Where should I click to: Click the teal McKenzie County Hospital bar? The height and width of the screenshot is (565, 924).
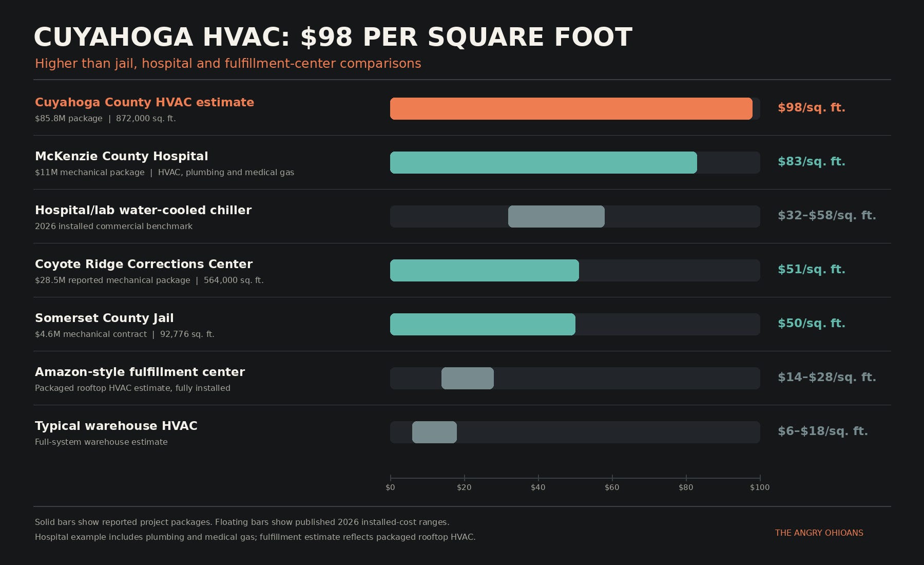coord(544,163)
